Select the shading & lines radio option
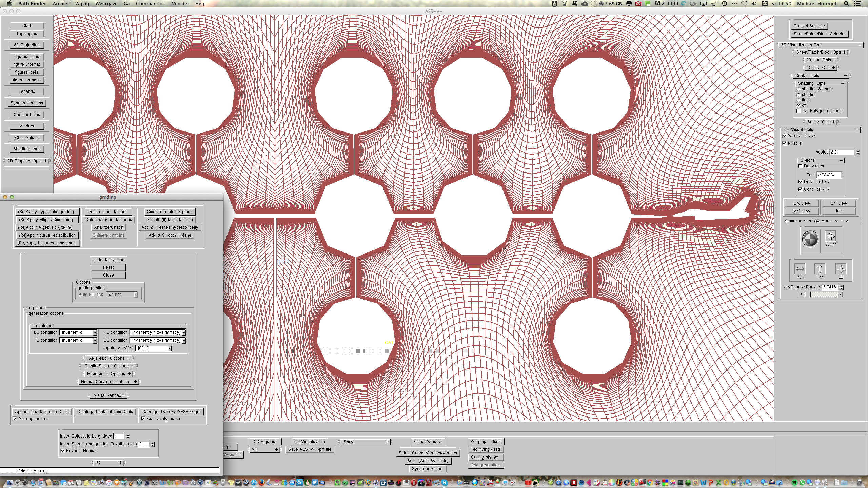The image size is (868, 488). pyautogui.click(x=798, y=89)
